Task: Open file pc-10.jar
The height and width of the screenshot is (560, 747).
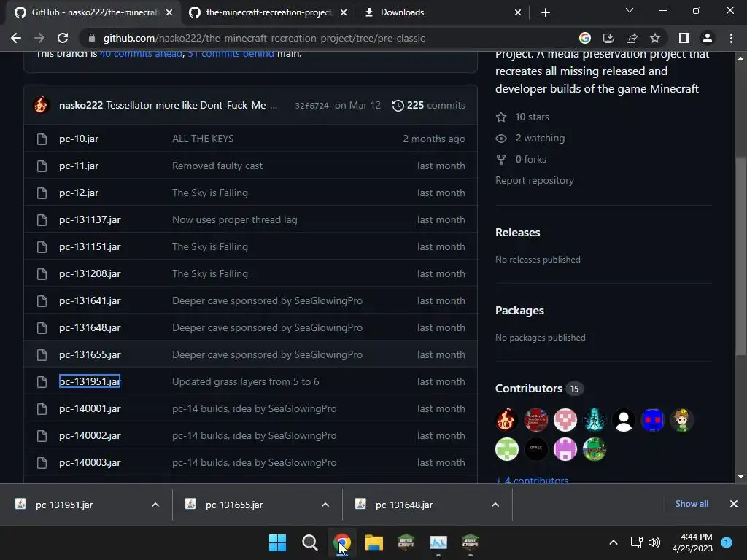Action: click(79, 139)
